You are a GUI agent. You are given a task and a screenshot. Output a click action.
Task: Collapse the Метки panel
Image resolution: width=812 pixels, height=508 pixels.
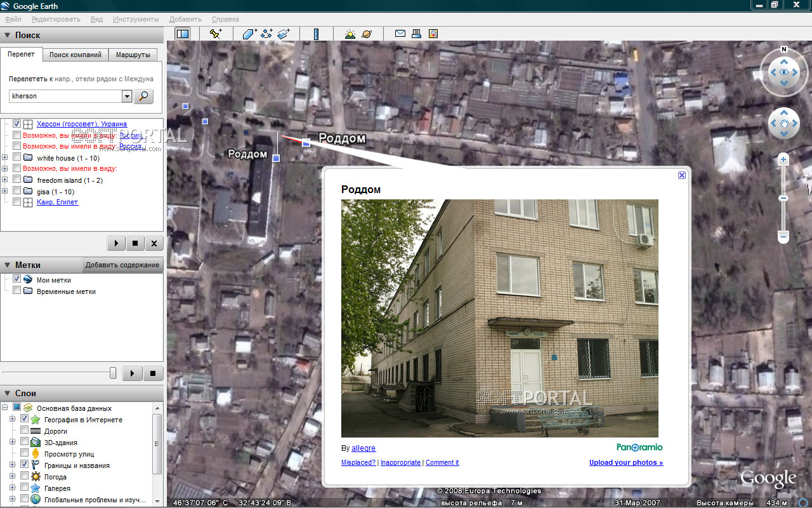[x=7, y=265]
